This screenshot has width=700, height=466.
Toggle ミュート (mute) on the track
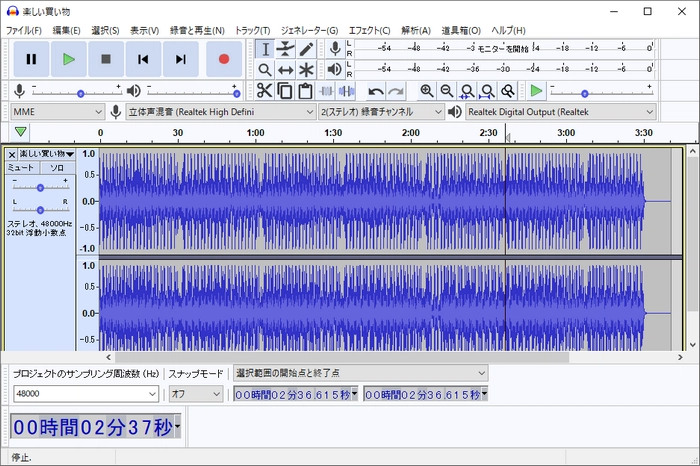[22, 168]
